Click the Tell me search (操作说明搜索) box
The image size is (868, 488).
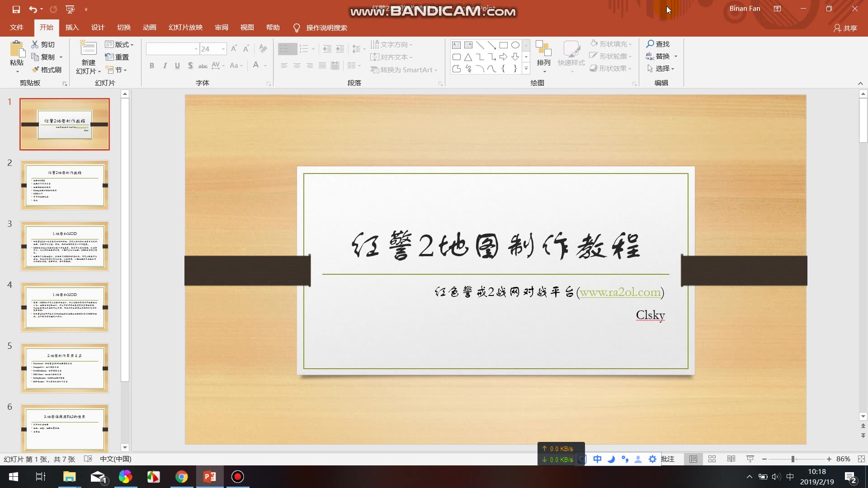click(x=320, y=28)
